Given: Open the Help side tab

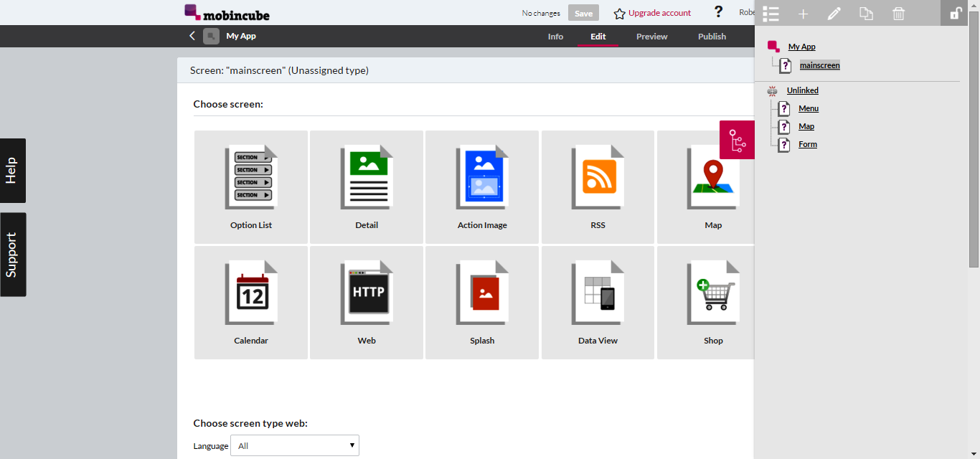Looking at the screenshot, I should tap(13, 171).
